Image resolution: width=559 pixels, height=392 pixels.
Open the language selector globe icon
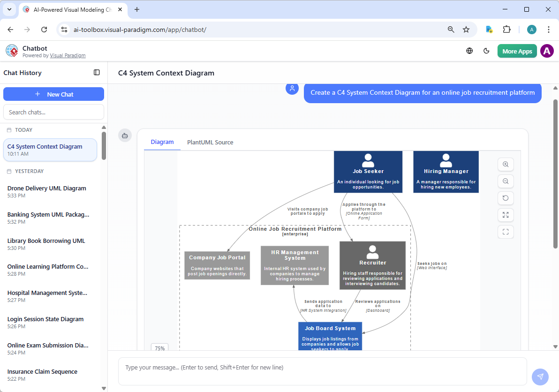click(x=469, y=51)
